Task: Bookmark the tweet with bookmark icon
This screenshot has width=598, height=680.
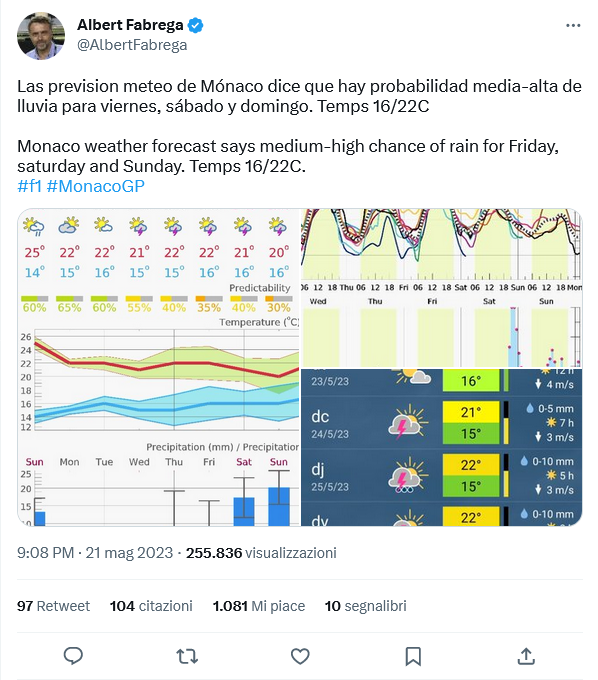Action: 413,656
